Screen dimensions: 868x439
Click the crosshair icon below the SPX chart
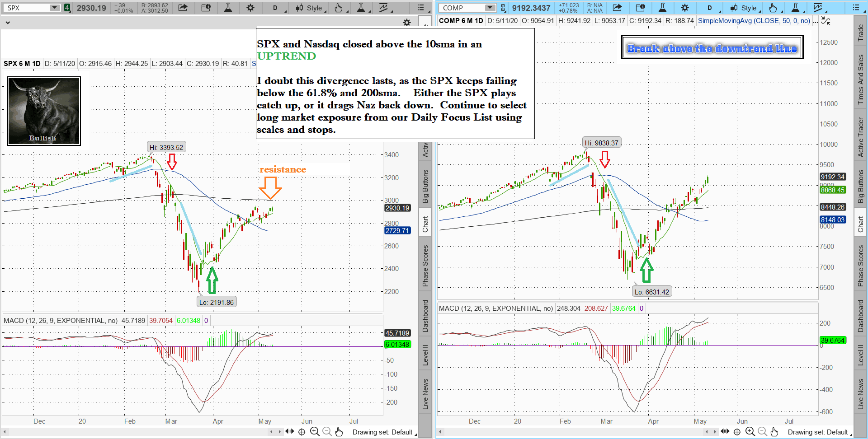click(x=302, y=432)
